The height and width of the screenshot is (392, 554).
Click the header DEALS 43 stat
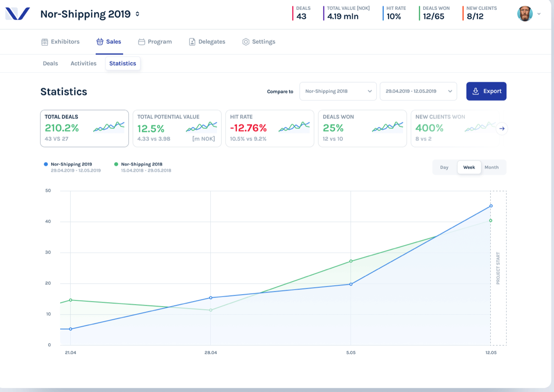[302, 13]
